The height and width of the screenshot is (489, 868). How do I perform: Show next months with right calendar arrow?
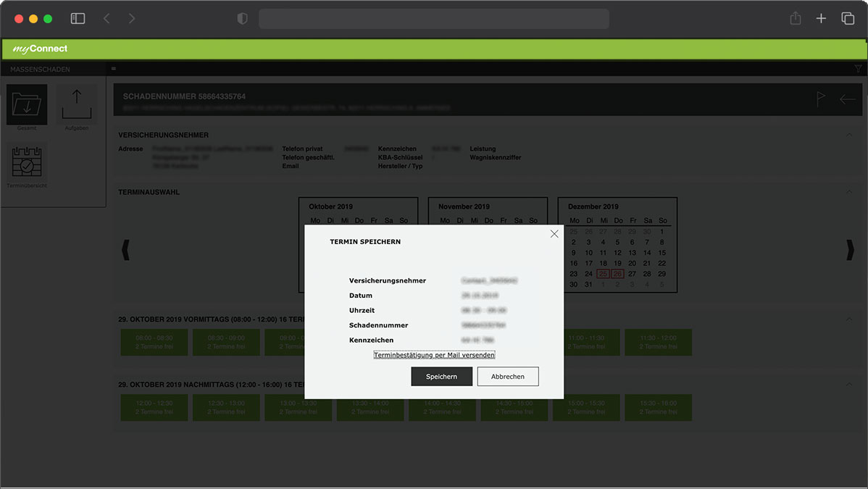coord(850,250)
